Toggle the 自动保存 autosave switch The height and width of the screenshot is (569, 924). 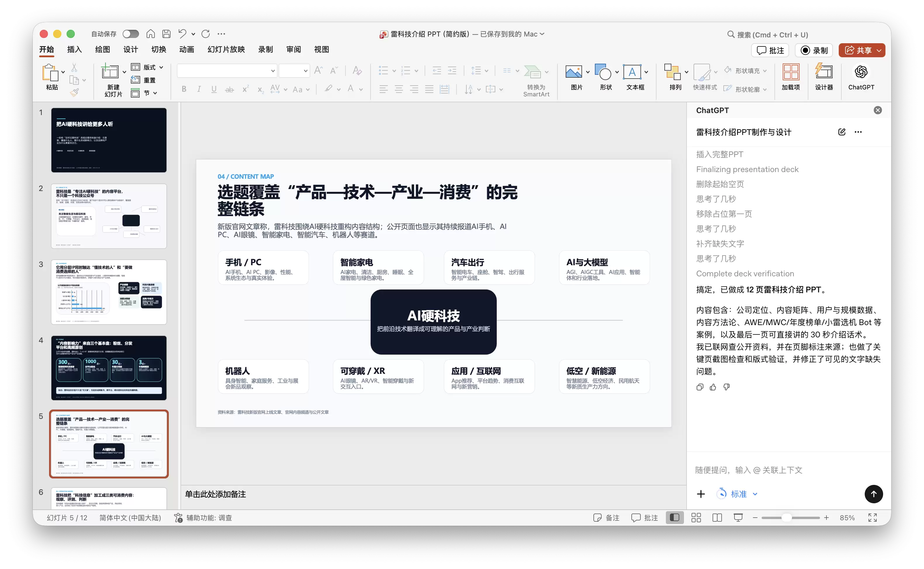pyautogui.click(x=131, y=34)
